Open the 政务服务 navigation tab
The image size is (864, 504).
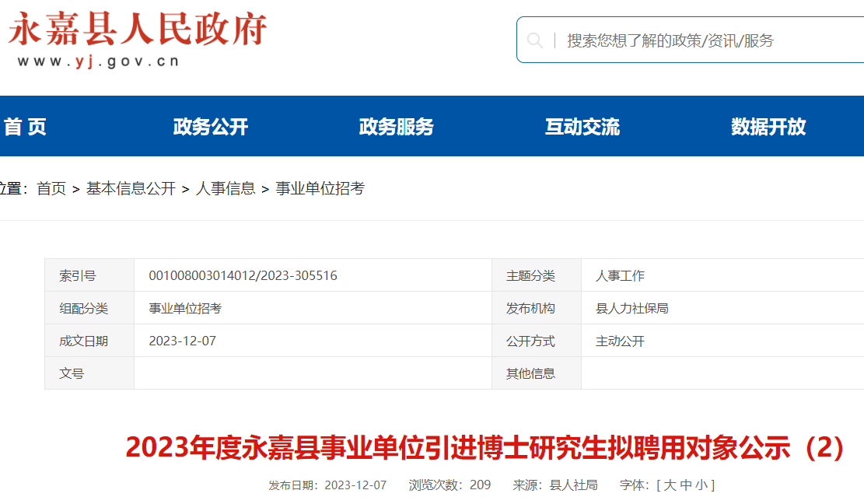(396, 127)
